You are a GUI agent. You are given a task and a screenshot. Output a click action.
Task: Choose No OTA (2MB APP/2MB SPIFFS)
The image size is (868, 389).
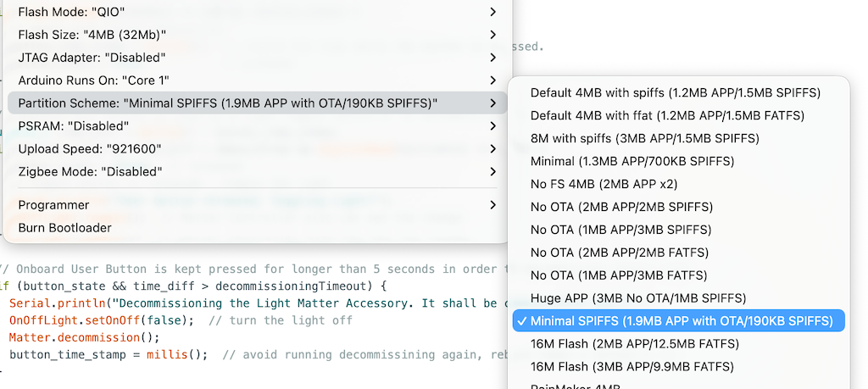(621, 207)
